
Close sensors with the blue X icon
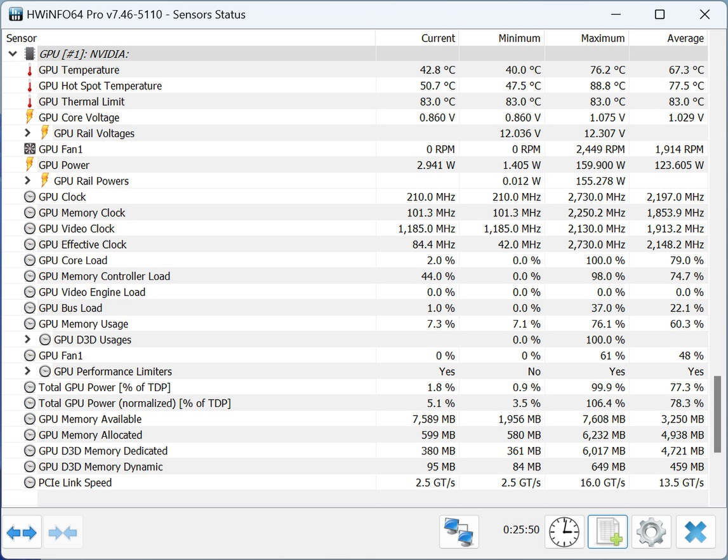point(695,531)
